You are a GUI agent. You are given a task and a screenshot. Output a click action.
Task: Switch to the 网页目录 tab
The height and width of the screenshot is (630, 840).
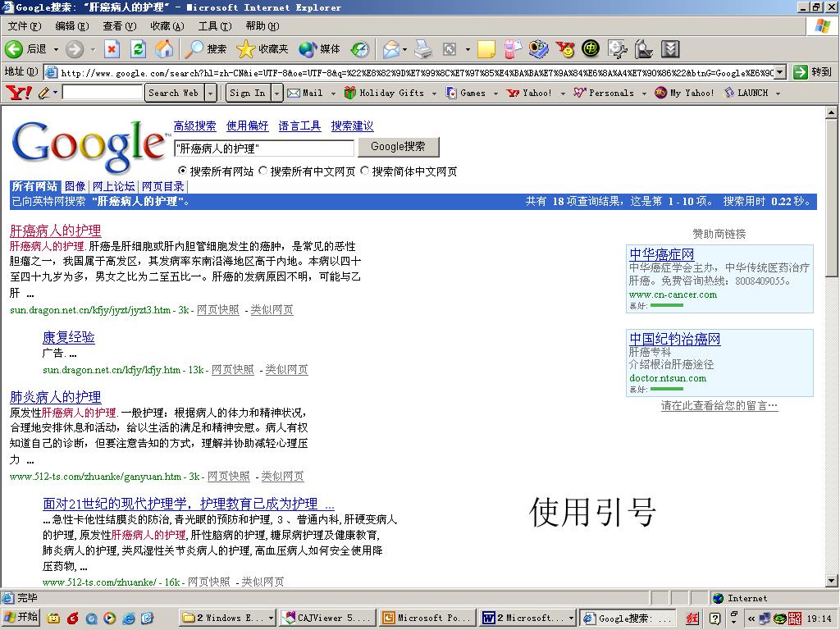tap(163, 186)
